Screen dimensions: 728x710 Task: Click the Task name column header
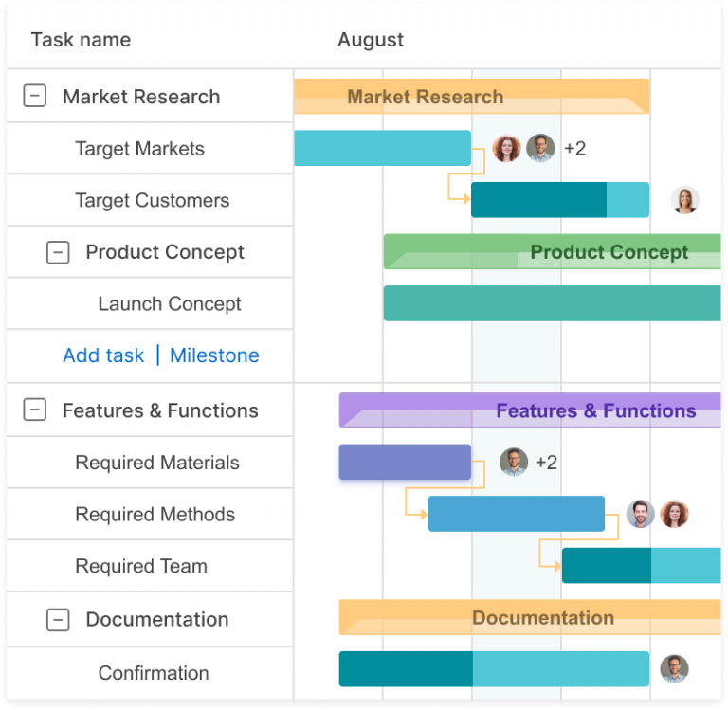coord(81,40)
